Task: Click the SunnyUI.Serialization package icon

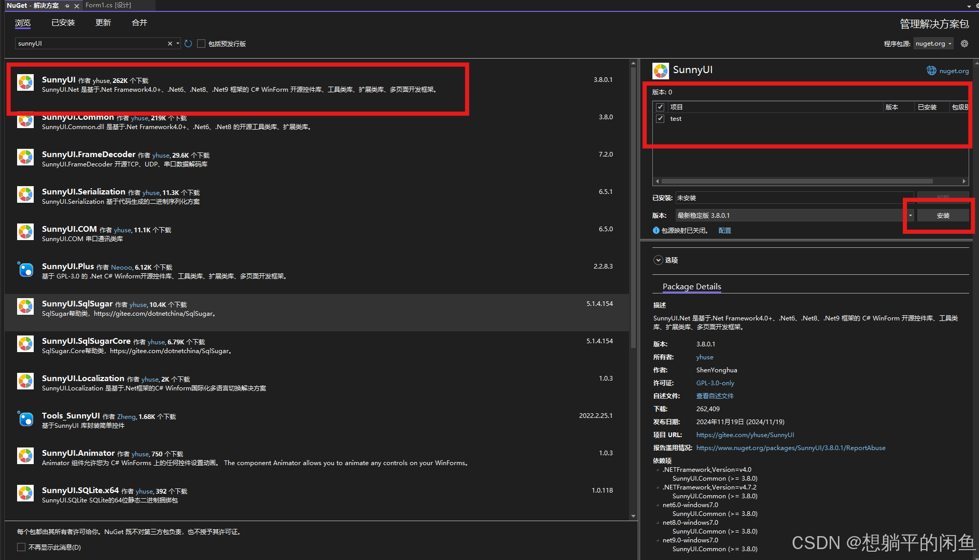Action: coord(25,194)
